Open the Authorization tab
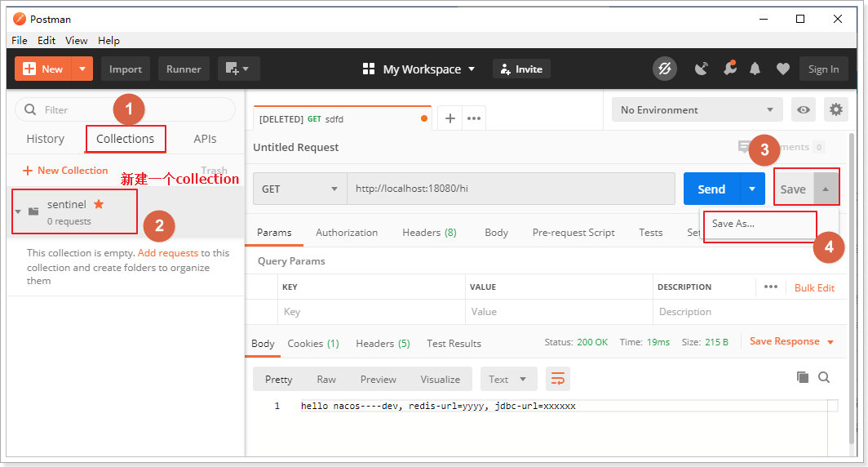Image resolution: width=868 pixels, height=467 pixels. point(347,233)
